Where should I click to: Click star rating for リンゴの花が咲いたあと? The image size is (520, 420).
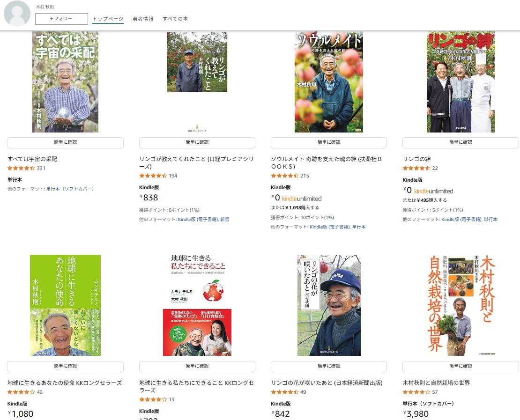(284, 392)
